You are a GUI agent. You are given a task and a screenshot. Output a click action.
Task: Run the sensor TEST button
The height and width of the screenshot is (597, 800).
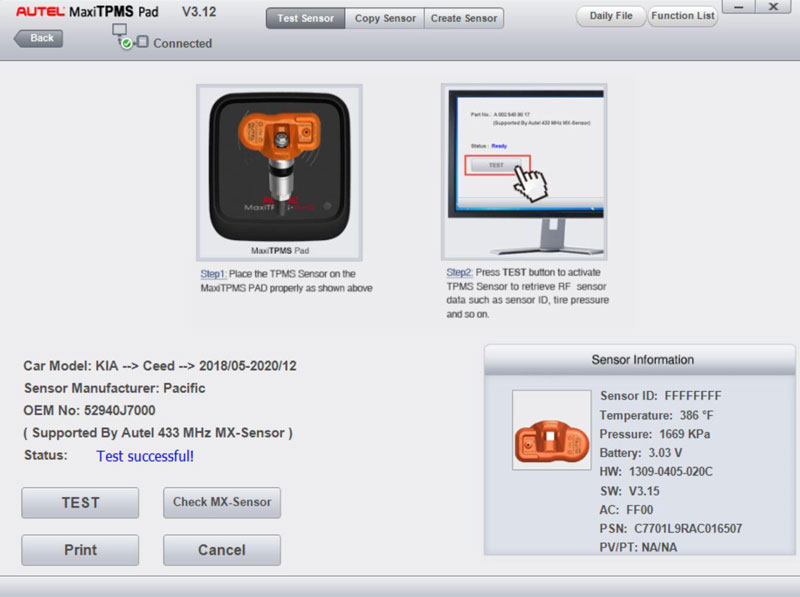point(80,503)
